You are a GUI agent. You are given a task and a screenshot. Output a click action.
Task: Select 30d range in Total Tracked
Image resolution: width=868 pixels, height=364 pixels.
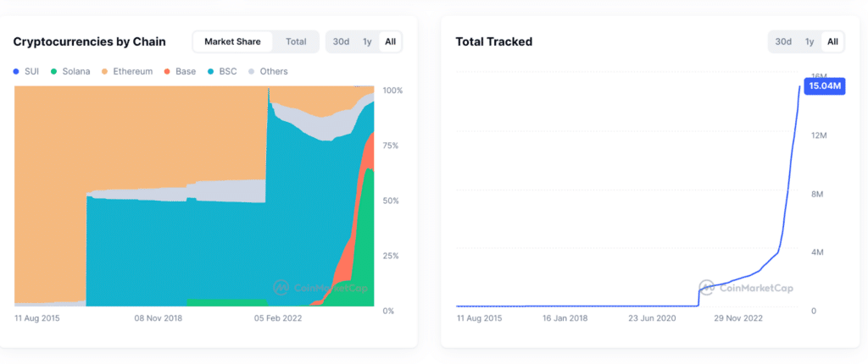[x=783, y=41]
